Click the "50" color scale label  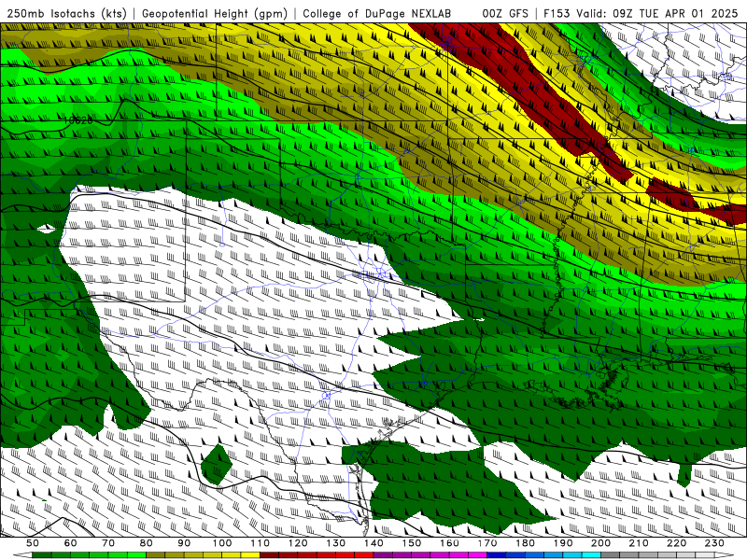click(33, 543)
